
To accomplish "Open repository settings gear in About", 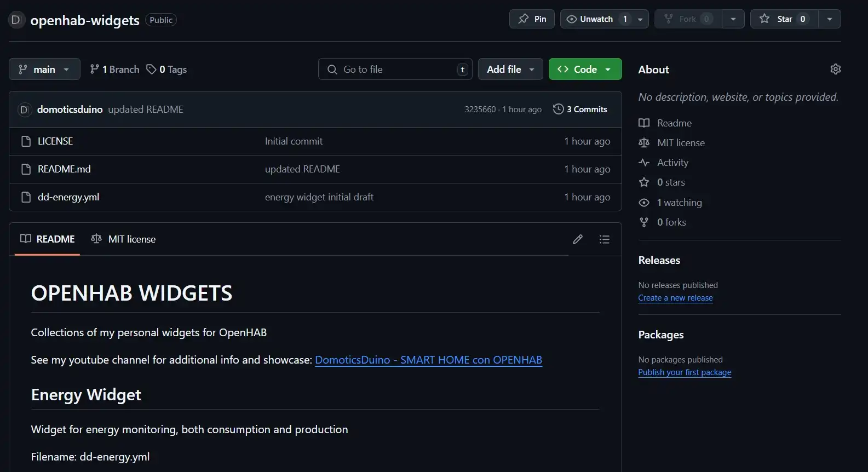I will 835,69.
